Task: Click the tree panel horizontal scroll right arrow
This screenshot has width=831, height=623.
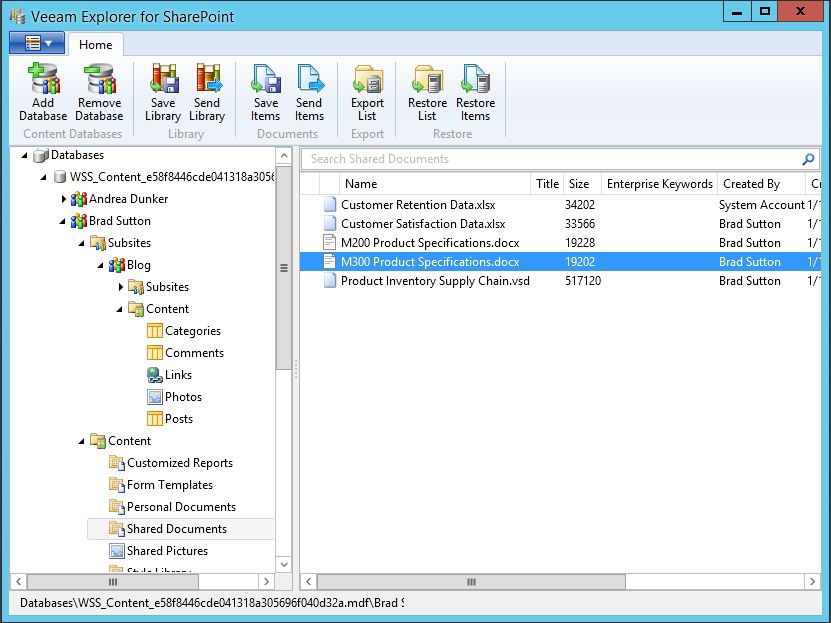Action: pyautogui.click(x=267, y=582)
